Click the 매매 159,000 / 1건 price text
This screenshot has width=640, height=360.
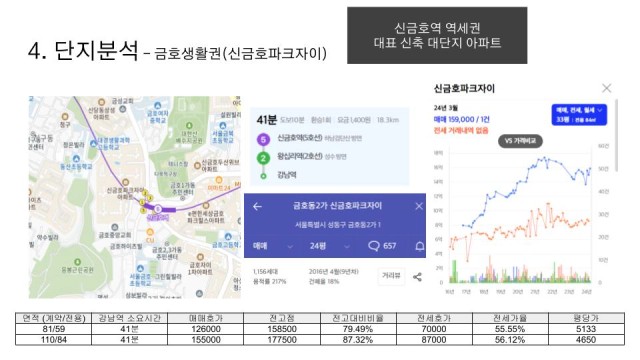[461, 120]
